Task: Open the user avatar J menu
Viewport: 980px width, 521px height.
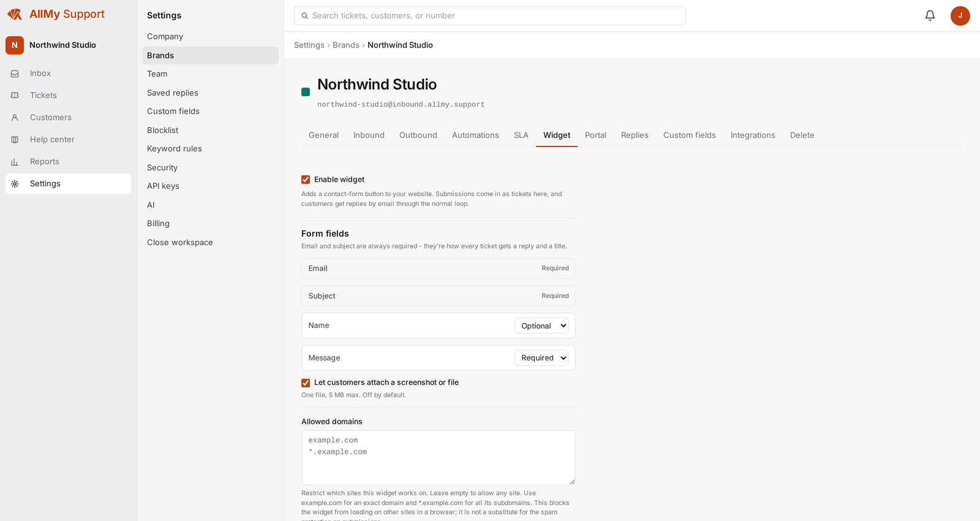Action: 960,16
